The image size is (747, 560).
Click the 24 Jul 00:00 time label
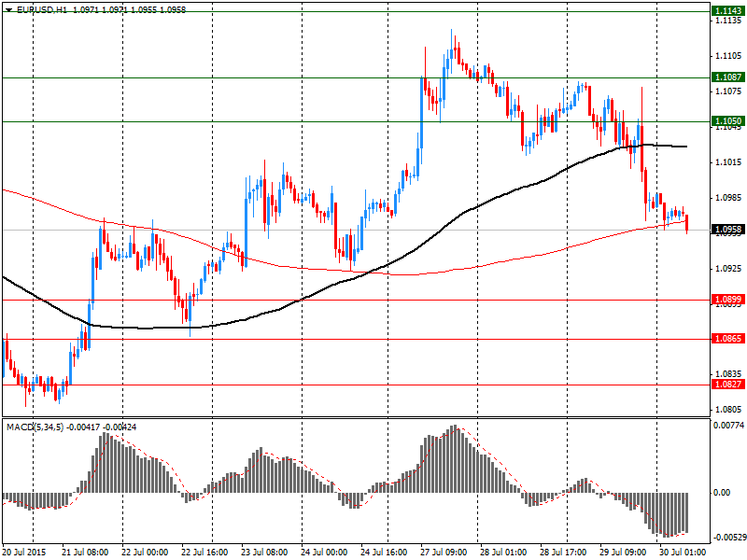324,553
